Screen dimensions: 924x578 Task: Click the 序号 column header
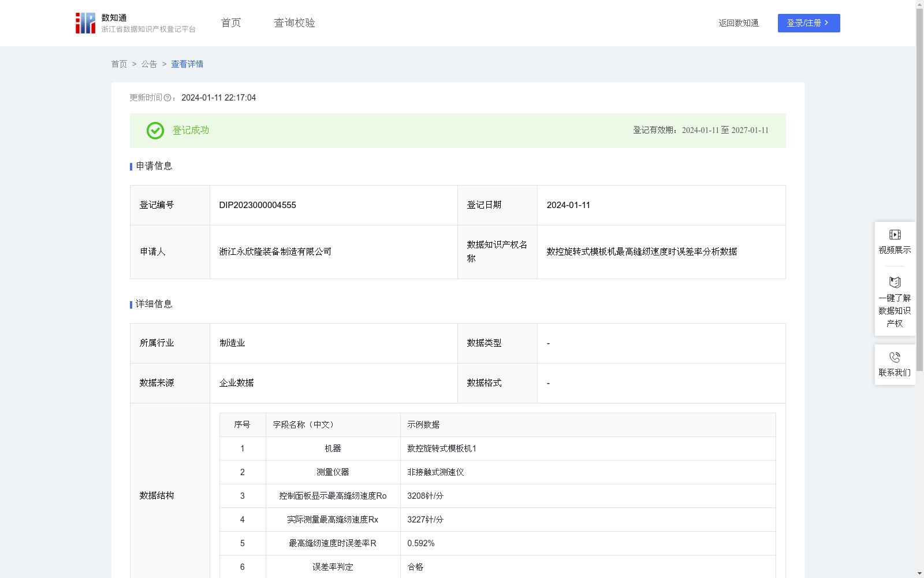242,425
